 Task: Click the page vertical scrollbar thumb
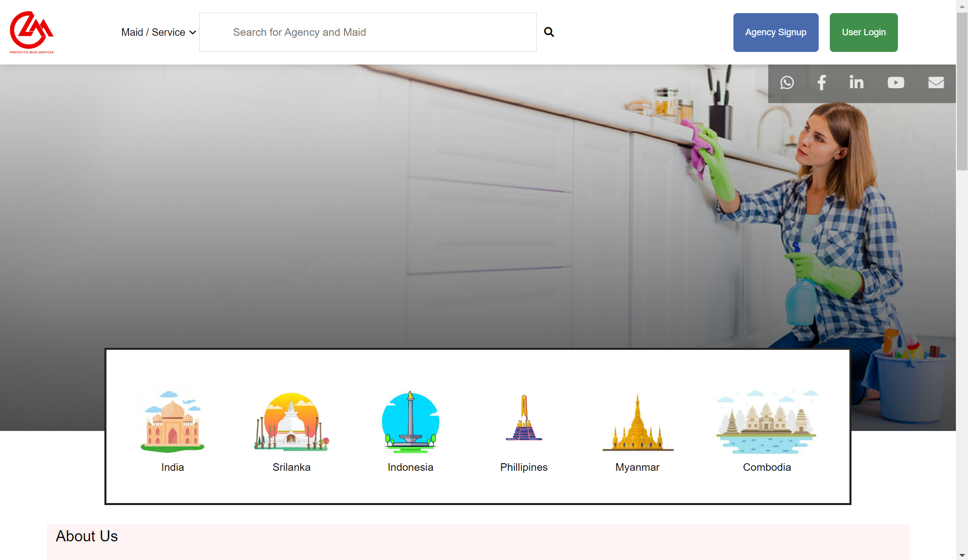pos(962,92)
